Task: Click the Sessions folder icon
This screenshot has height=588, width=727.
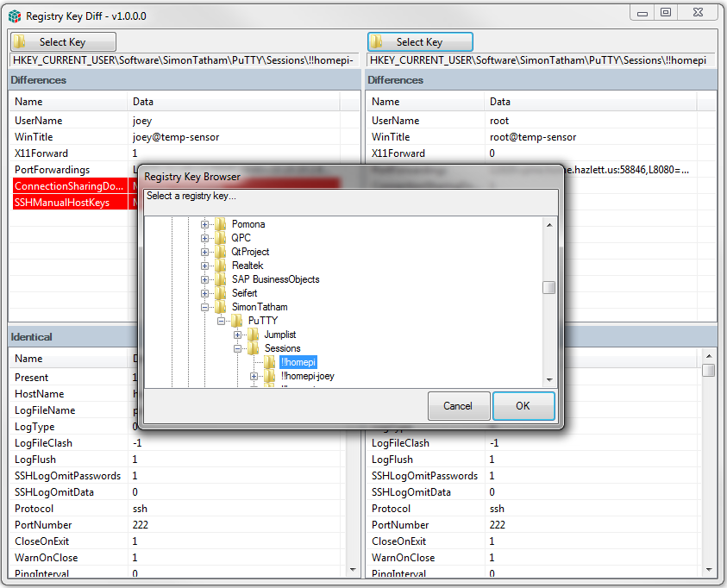Action: pyautogui.click(x=254, y=348)
